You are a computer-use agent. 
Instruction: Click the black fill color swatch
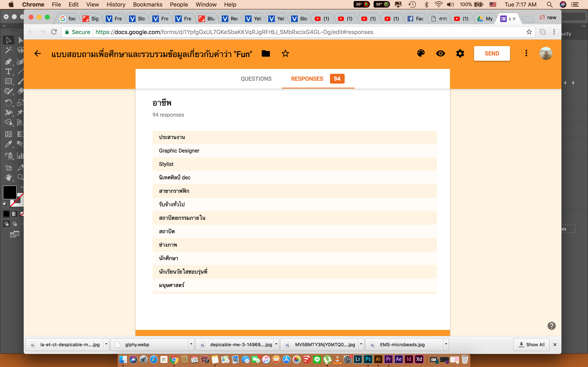pos(9,192)
